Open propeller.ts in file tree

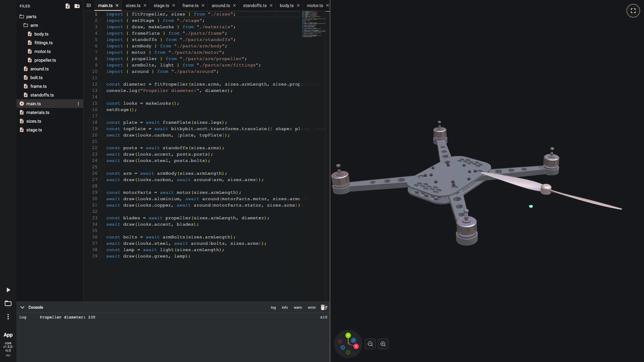tap(45, 60)
